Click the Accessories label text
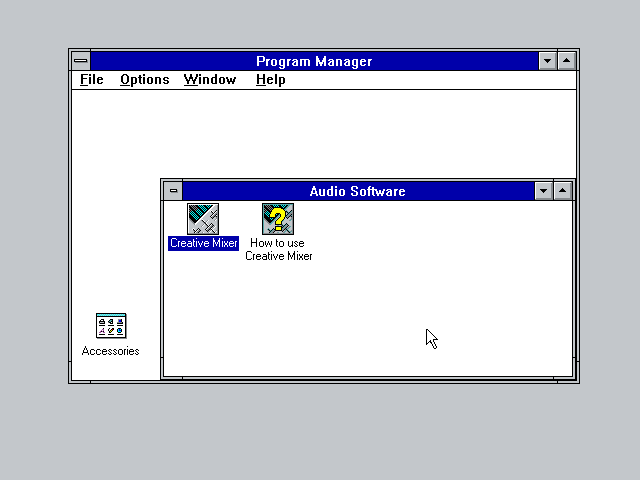 111,351
